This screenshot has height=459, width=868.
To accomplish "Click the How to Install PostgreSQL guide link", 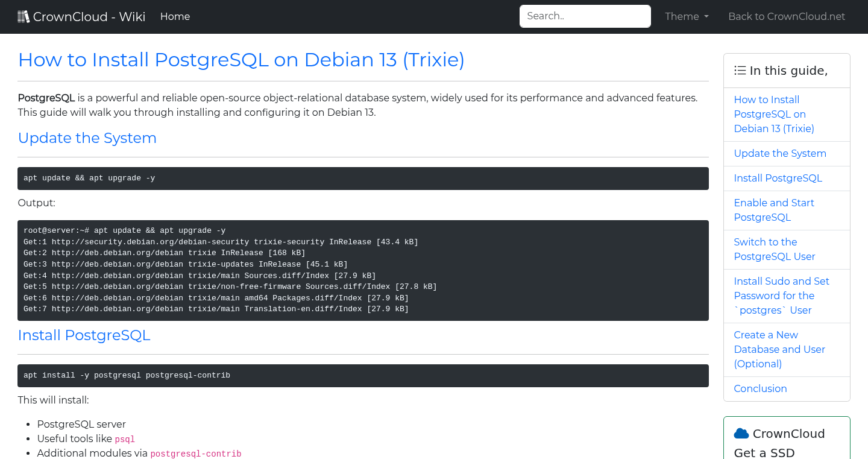I will coord(774,114).
